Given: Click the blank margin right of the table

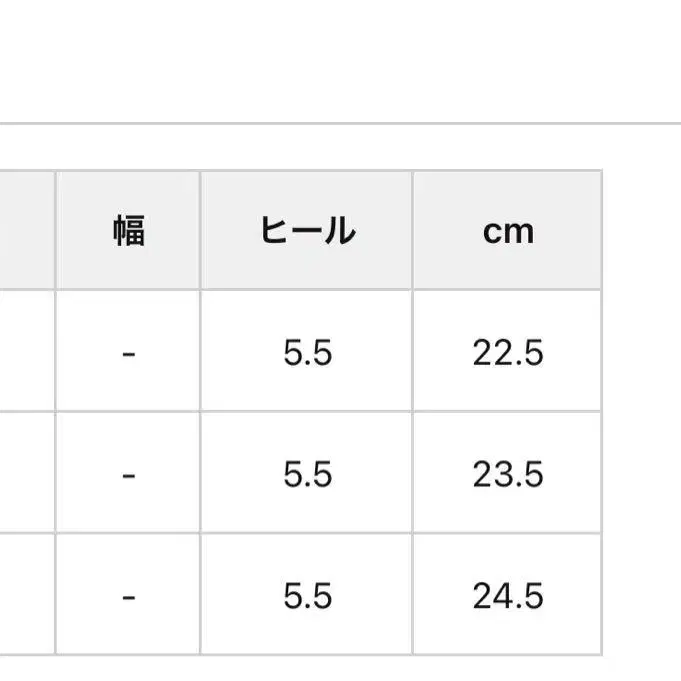Looking at the screenshot, I should (642, 400).
